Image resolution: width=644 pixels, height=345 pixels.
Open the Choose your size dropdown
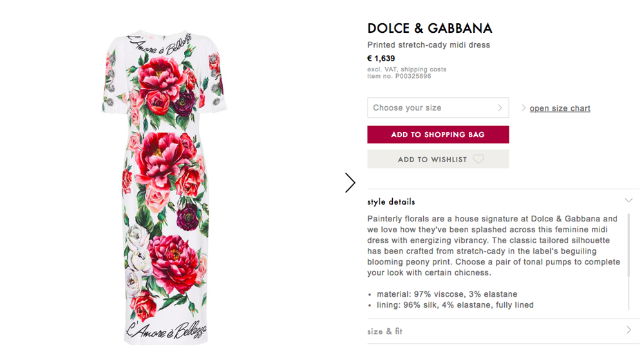pos(438,108)
